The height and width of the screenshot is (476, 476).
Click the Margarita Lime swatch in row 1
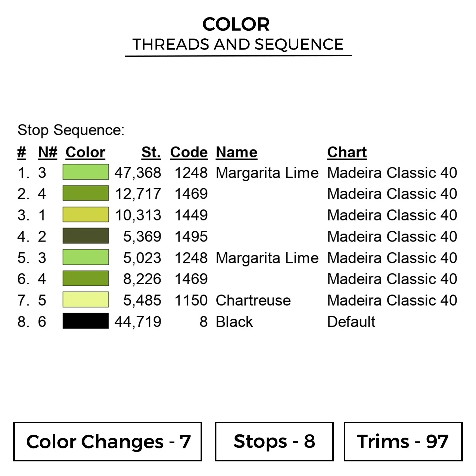tap(86, 172)
